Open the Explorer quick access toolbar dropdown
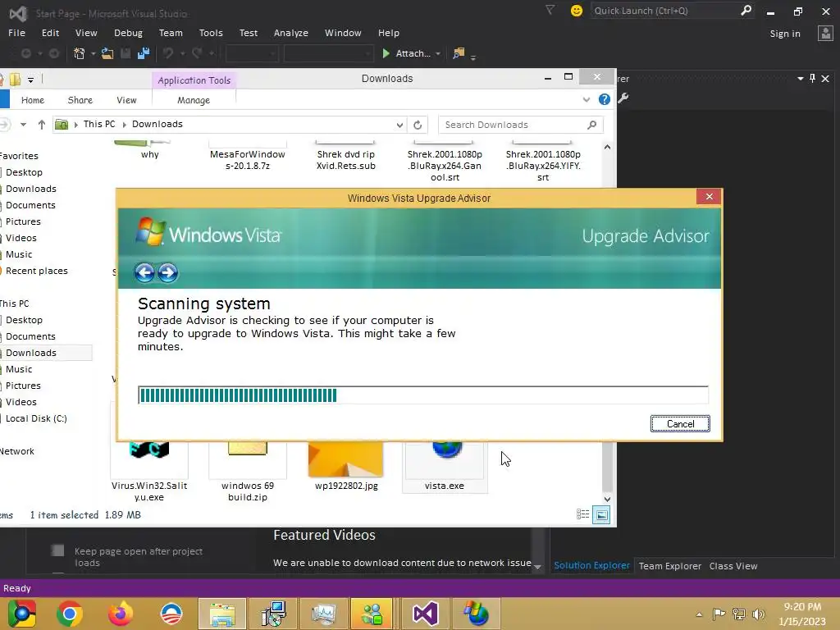840x630 pixels. [x=31, y=80]
